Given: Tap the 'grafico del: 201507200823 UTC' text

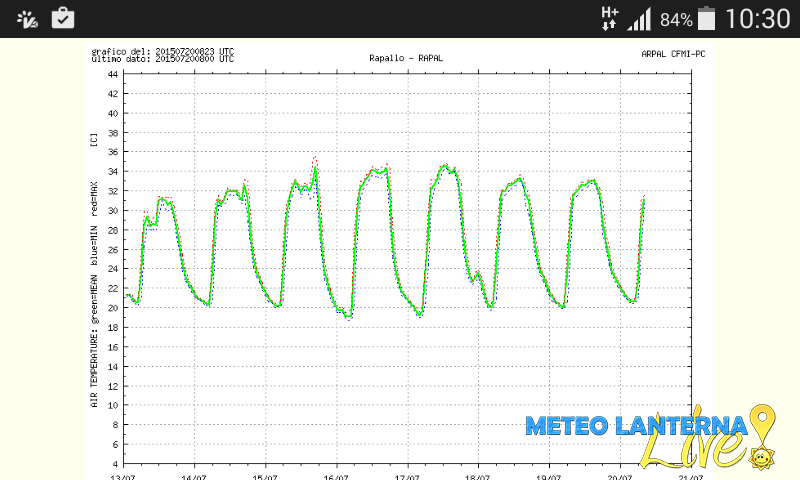Looking at the screenshot, I should (162, 52).
